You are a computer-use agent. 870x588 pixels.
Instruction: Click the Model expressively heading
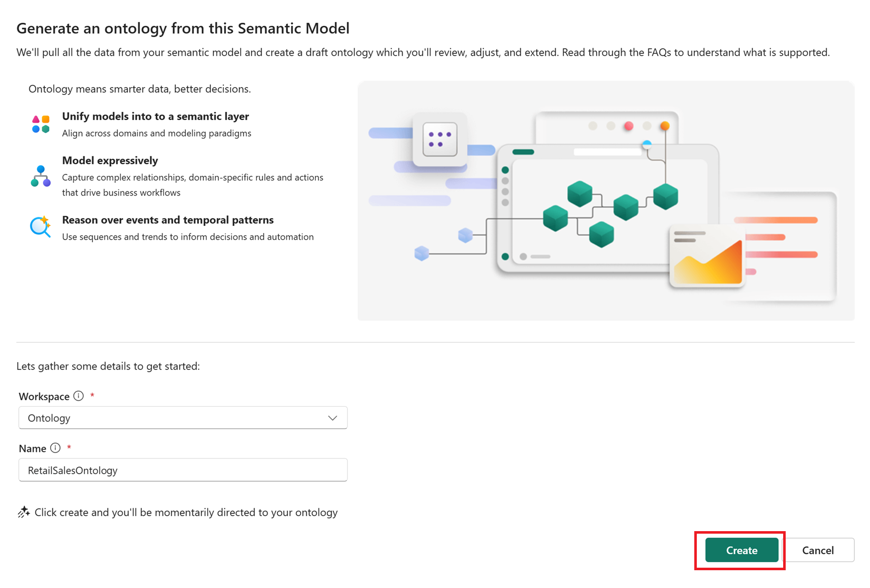click(x=110, y=160)
